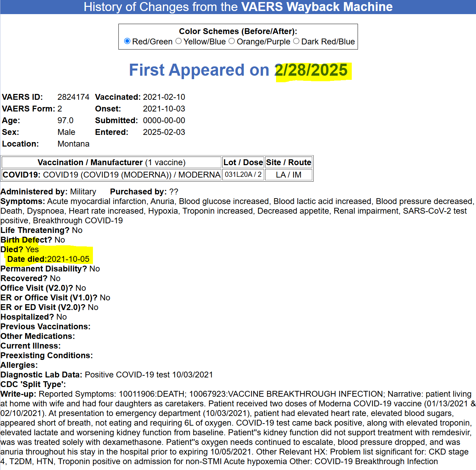Click the 'Preexisting Conditions:' label

click(46, 355)
